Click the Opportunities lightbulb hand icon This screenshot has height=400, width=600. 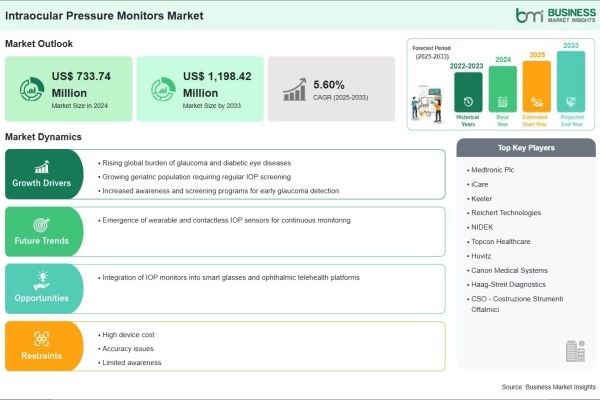(x=42, y=281)
